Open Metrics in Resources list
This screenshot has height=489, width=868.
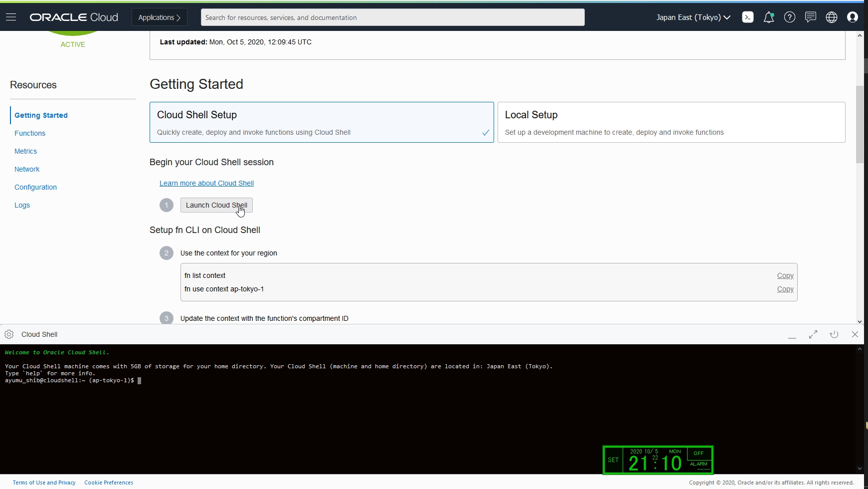click(25, 151)
